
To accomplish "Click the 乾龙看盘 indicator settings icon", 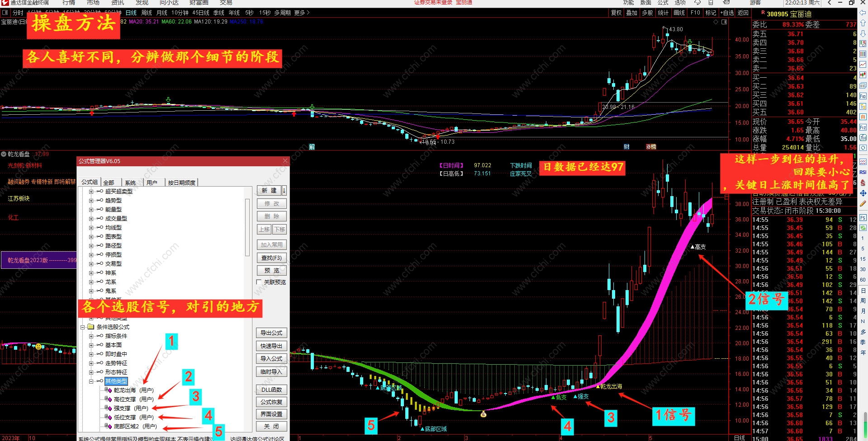I will coord(4,154).
